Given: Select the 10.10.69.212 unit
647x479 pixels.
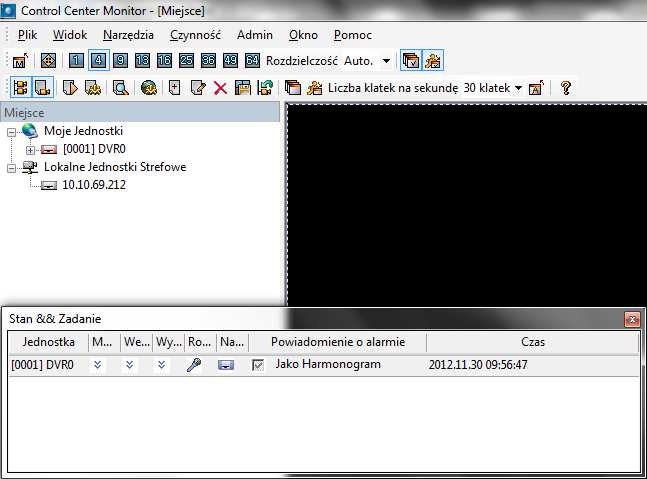Looking at the screenshot, I should (94, 185).
